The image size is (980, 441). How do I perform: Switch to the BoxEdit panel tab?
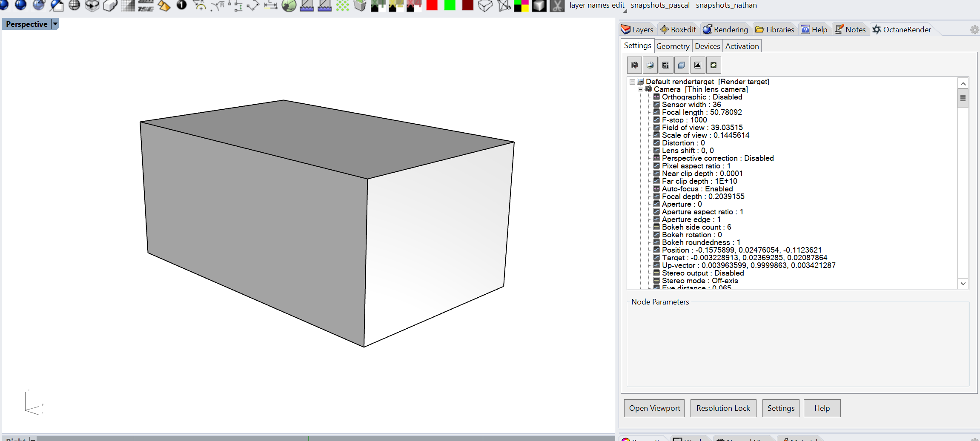tap(678, 29)
